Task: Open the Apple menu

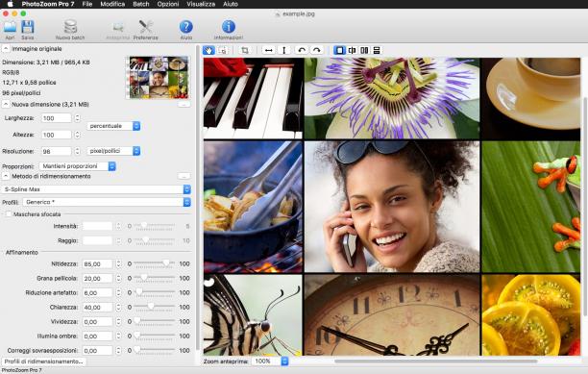Action: (11, 4)
